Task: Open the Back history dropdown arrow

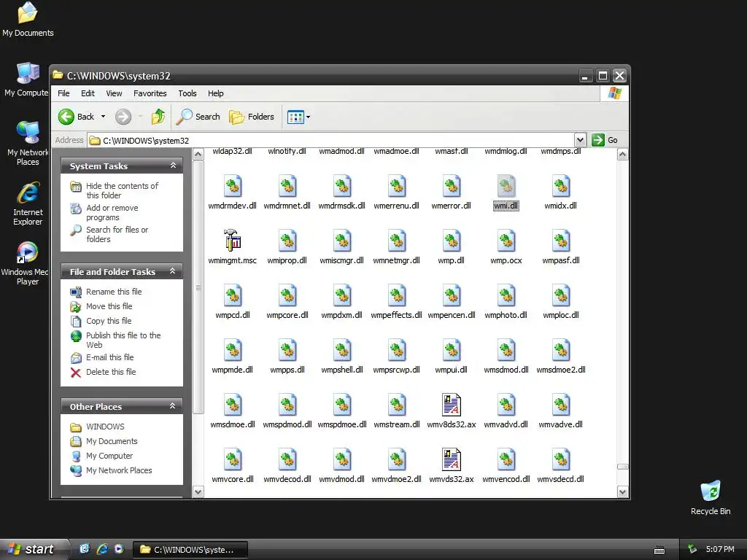Action: (x=103, y=117)
